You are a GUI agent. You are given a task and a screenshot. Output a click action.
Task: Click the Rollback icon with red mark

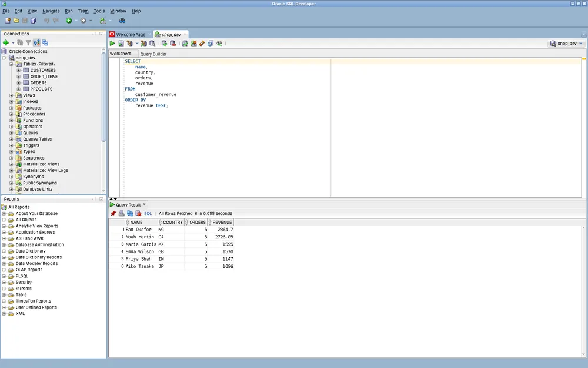(173, 44)
